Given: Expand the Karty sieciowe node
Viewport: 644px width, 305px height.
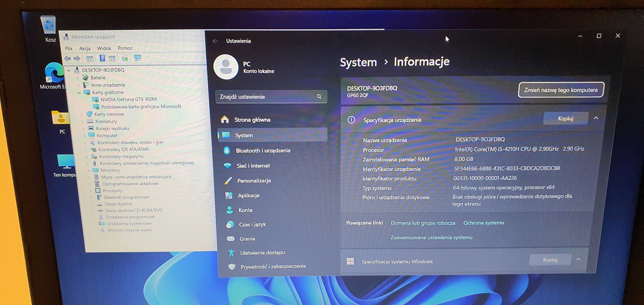Looking at the screenshot, I should [x=81, y=114].
